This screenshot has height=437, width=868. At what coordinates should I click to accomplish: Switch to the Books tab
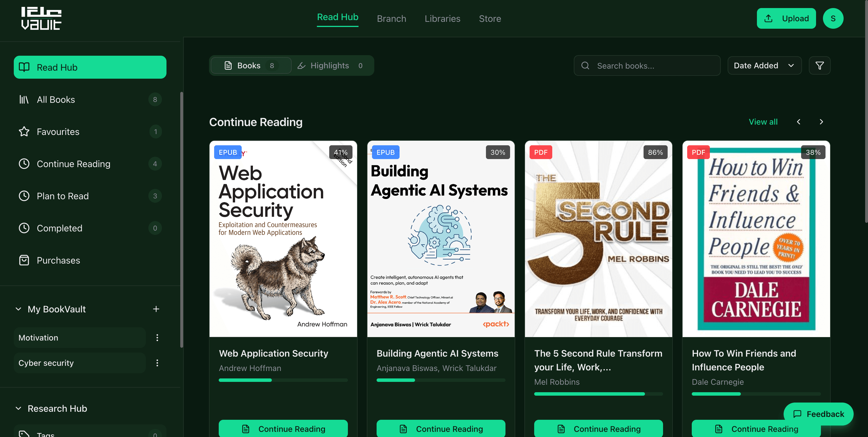click(251, 65)
